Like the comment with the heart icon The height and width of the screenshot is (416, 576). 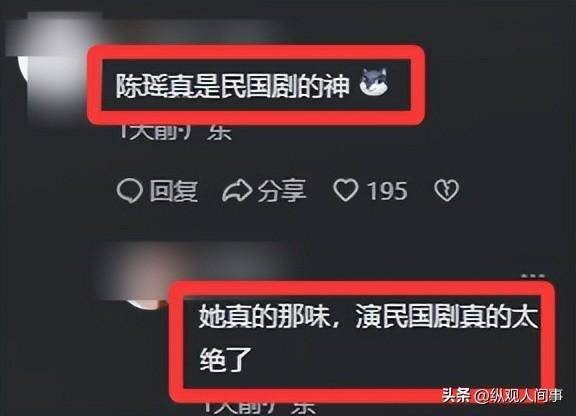point(345,190)
